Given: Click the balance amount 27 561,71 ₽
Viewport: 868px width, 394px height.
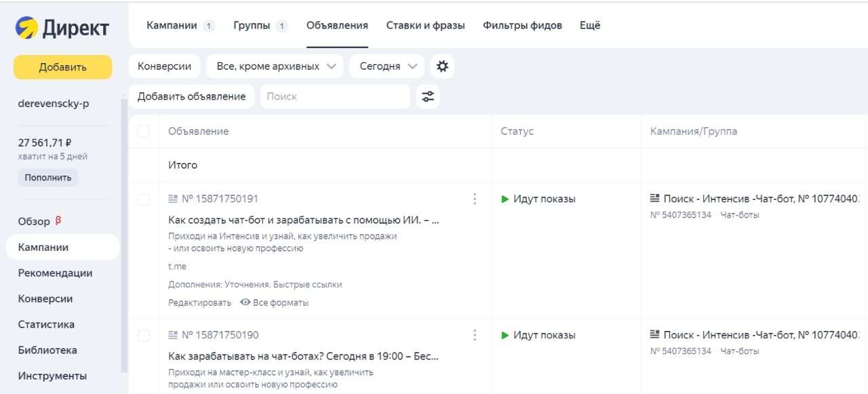Looking at the screenshot, I should 45,143.
